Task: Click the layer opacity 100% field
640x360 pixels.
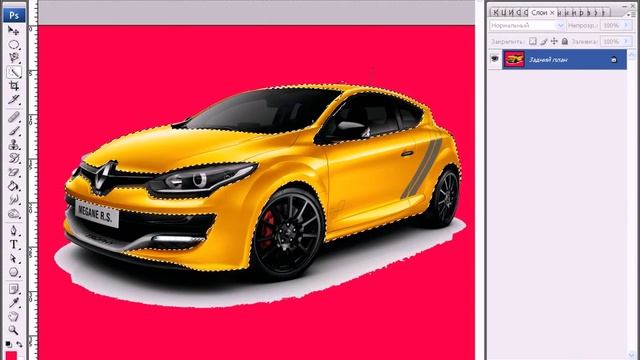Action: 612,25
